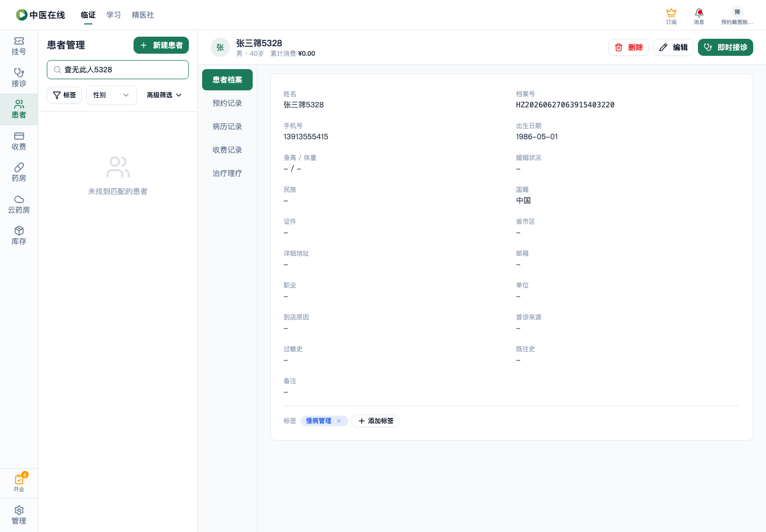Switch to the 精医社 top tab
766x532 pixels.
click(143, 15)
